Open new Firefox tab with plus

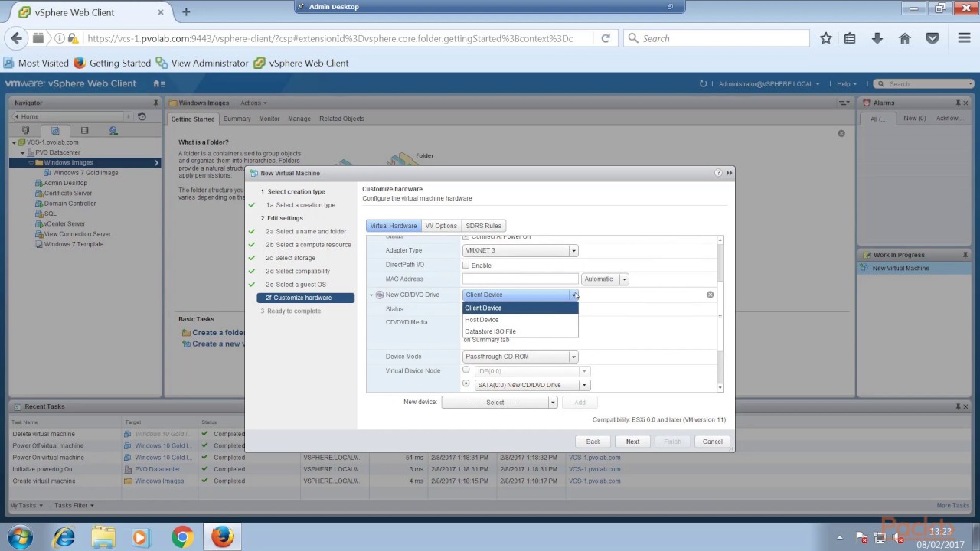[x=186, y=12]
